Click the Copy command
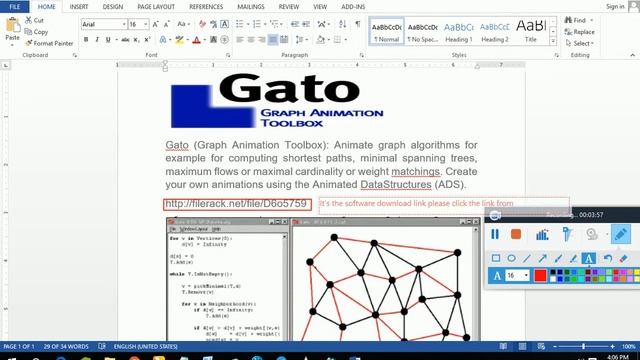This screenshot has width=640, height=360. 36,31
